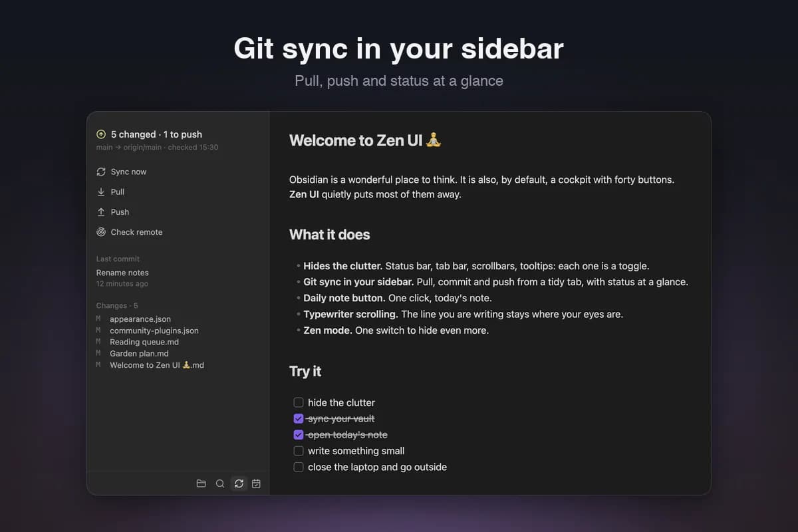The width and height of the screenshot is (798, 532).
Task: Click 'main → origin/main · checked 15:30' line
Action: tap(157, 148)
